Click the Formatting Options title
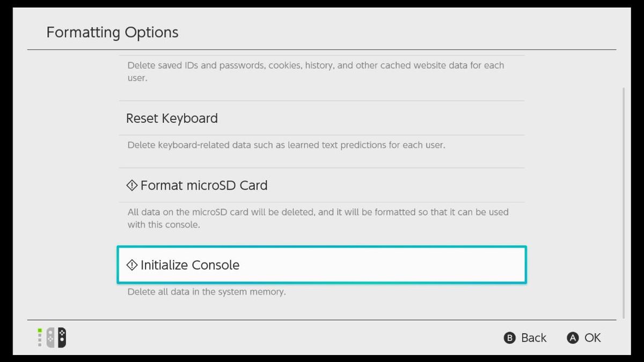The image size is (644, 362). point(112,32)
